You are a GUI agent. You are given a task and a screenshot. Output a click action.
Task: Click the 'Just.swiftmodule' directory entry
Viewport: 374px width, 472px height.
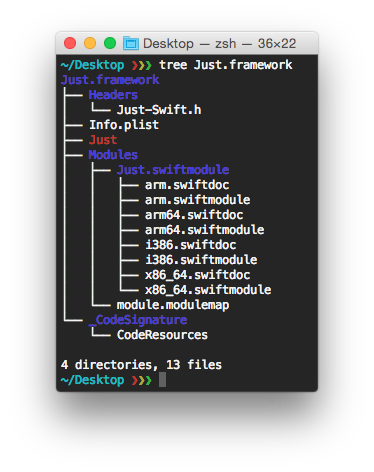tap(173, 170)
